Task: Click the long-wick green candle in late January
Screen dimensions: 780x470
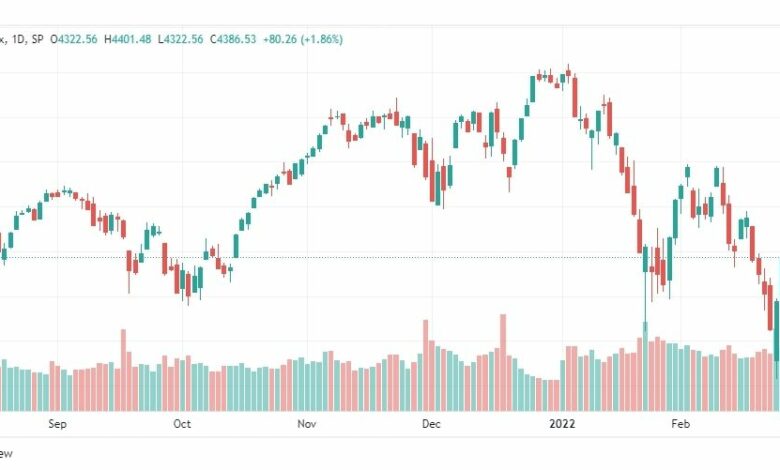Action: coord(645,286)
